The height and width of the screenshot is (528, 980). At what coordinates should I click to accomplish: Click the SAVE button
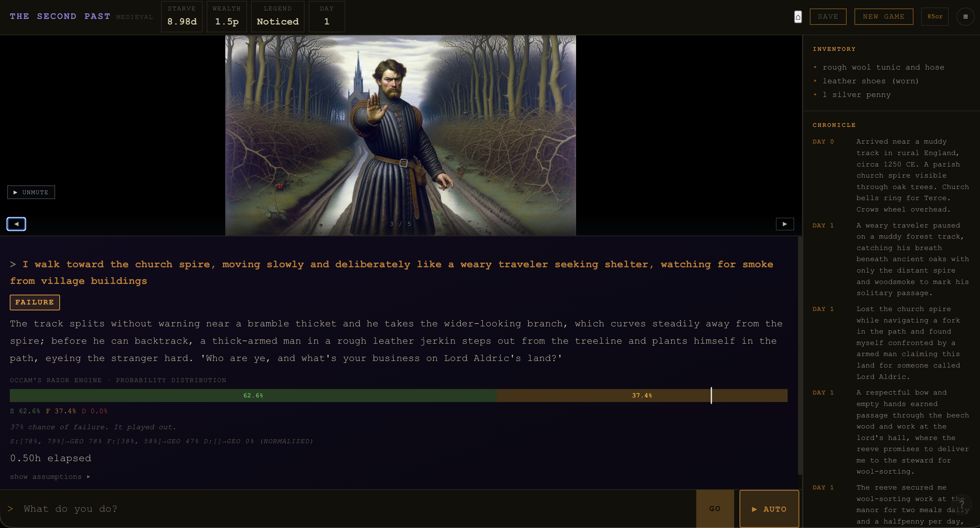[x=828, y=16]
